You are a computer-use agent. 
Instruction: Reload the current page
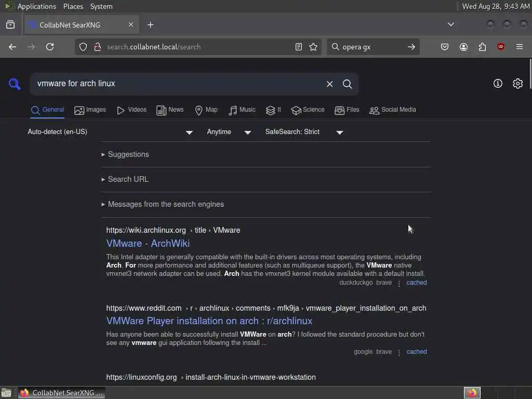pyautogui.click(x=50, y=47)
